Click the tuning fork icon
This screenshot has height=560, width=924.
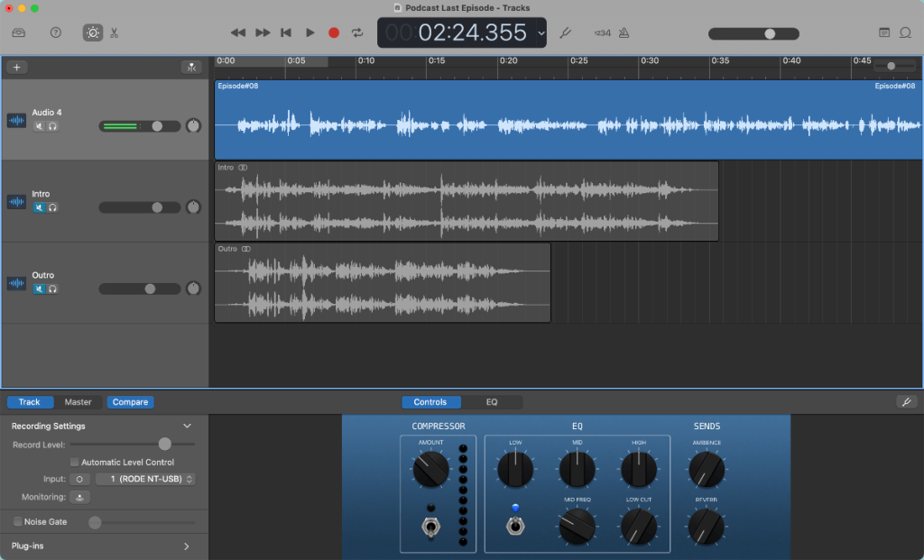[x=565, y=32]
